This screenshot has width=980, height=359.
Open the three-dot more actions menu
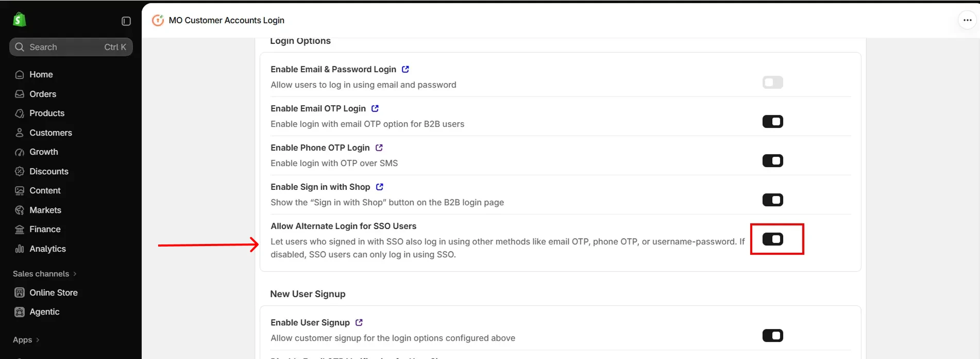pyautogui.click(x=967, y=20)
